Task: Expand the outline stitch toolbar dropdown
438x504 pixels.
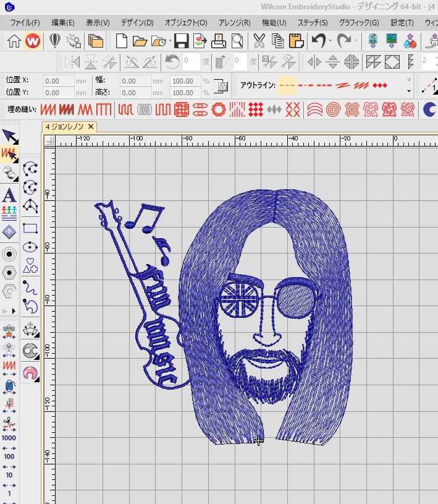Action: click(x=409, y=91)
